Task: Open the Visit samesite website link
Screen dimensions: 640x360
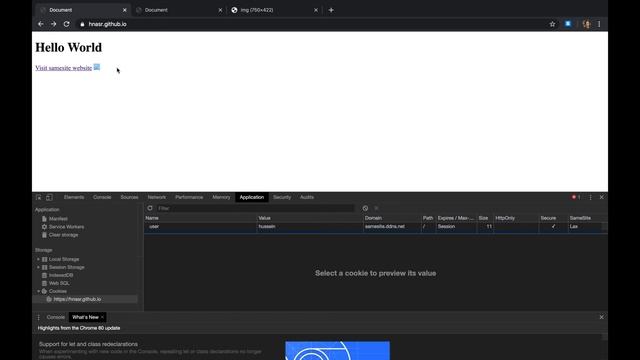Action: [63, 68]
